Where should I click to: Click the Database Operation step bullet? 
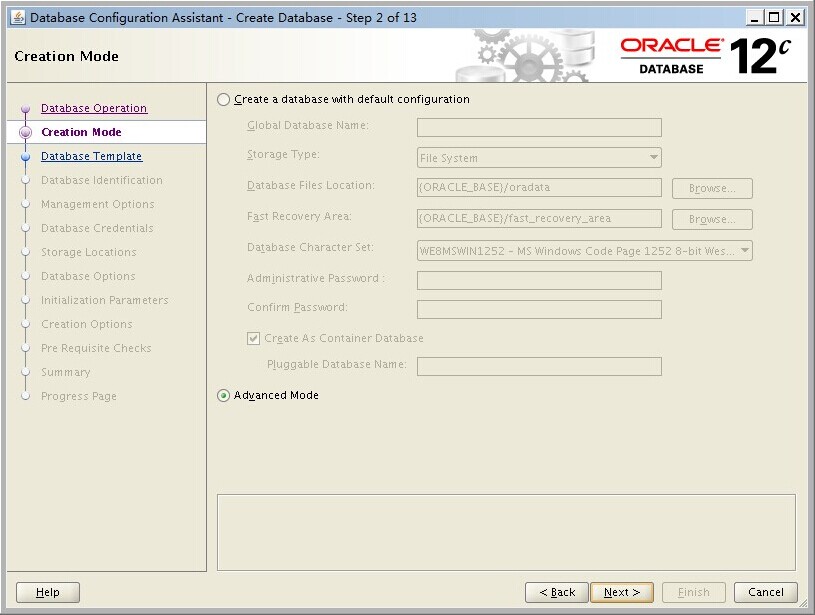(26, 109)
